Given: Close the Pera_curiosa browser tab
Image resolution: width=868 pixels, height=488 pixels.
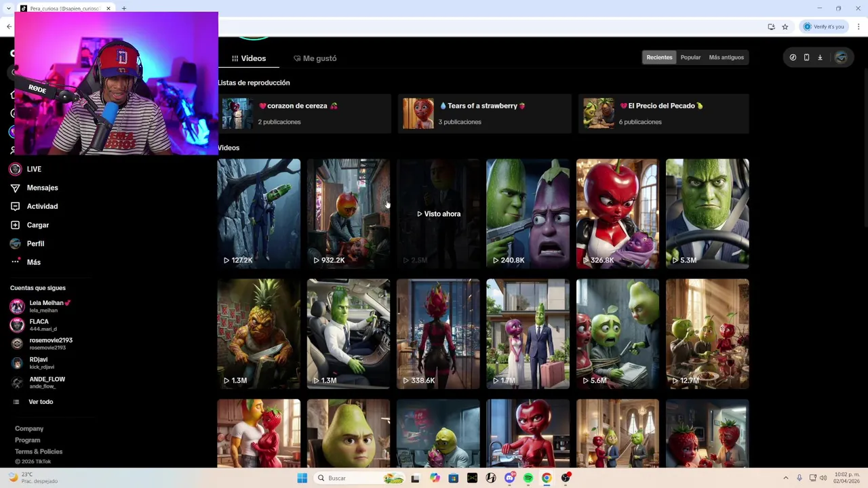Looking at the screenshot, I should pyautogui.click(x=108, y=9).
